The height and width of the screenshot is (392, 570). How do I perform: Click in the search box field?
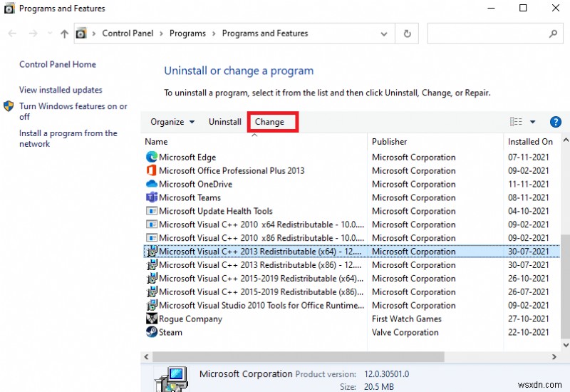(495, 33)
